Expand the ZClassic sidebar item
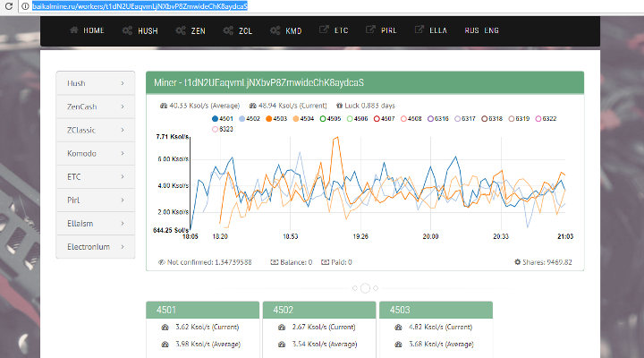This screenshot has width=644, height=358. [96, 130]
